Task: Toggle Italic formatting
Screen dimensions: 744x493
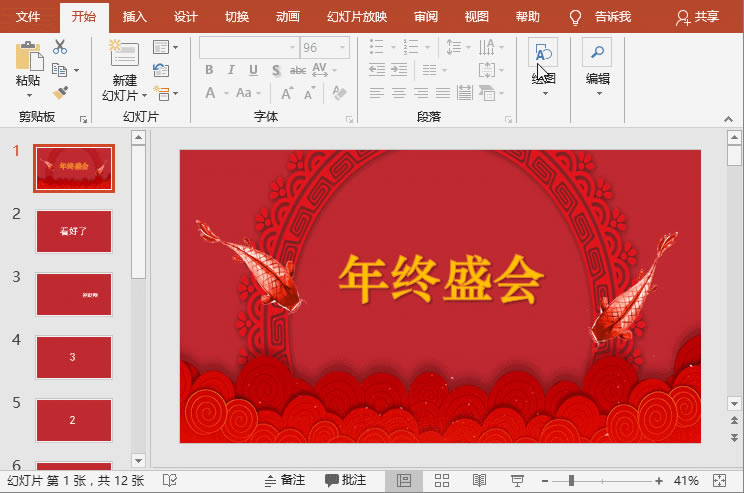Action: (x=231, y=70)
